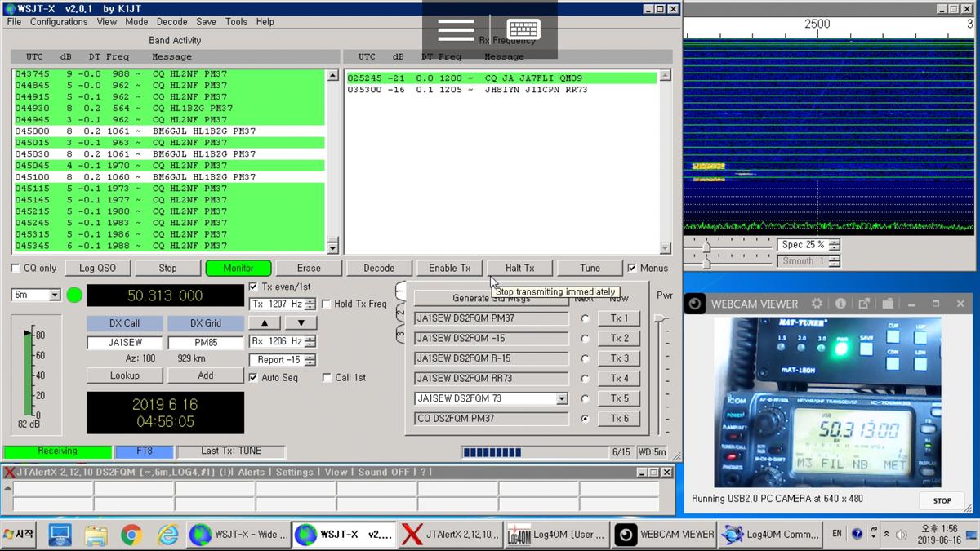980x551 pixels.
Task: Enable Hold Tx Freq checkbox
Action: pyautogui.click(x=326, y=304)
